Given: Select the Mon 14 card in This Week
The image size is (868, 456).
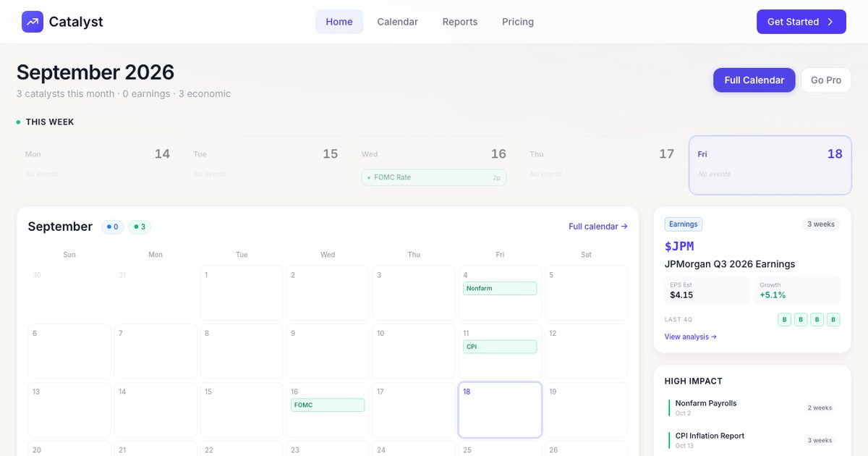Looking at the screenshot, I should [x=97, y=165].
